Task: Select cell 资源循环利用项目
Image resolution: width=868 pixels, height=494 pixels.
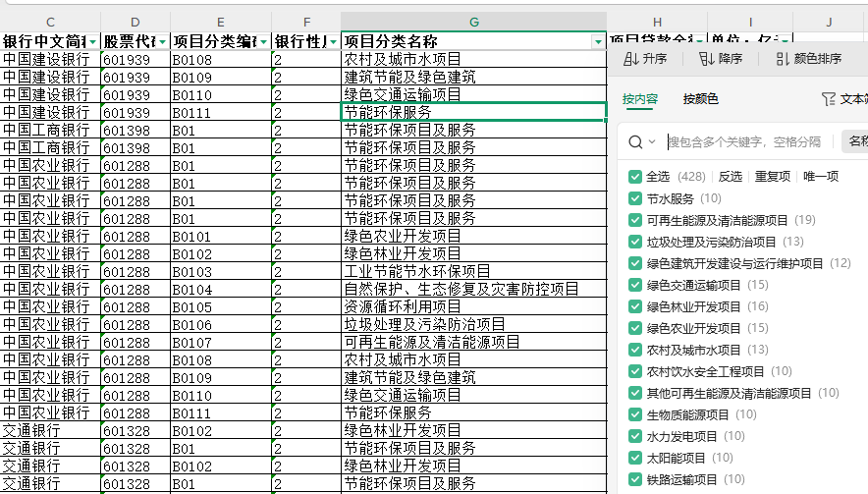Action: [474, 306]
